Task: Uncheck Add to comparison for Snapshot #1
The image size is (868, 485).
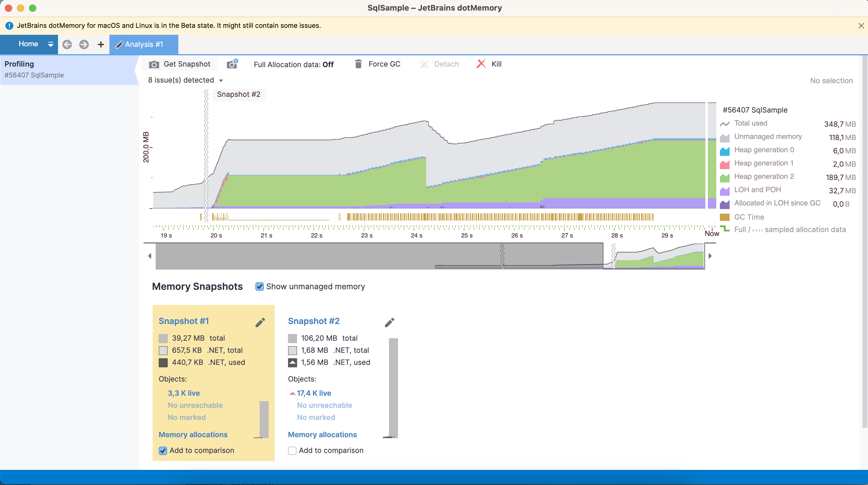Action: (163, 451)
